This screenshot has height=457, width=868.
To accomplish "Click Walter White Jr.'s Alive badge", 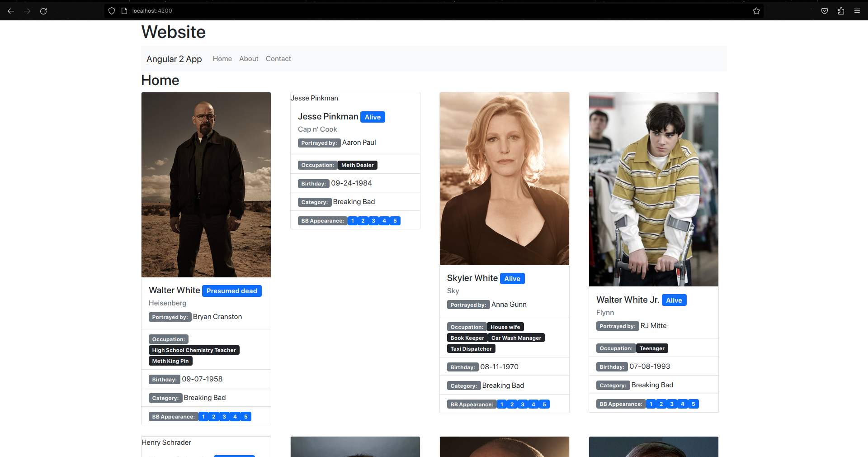I will (674, 300).
